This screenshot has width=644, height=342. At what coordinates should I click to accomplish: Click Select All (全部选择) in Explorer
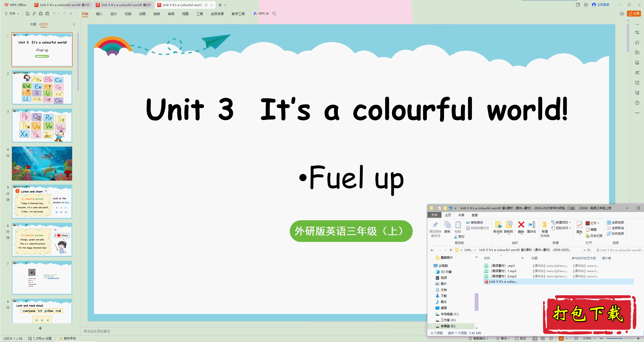click(x=615, y=223)
